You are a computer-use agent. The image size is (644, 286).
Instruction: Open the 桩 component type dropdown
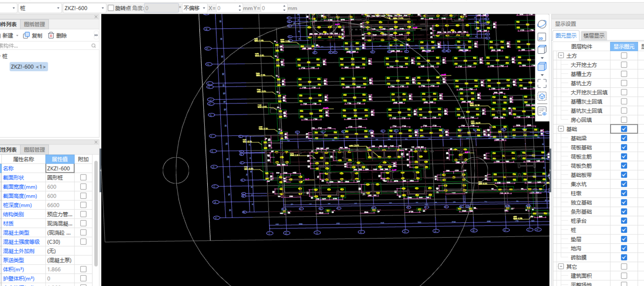click(x=58, y=8)
